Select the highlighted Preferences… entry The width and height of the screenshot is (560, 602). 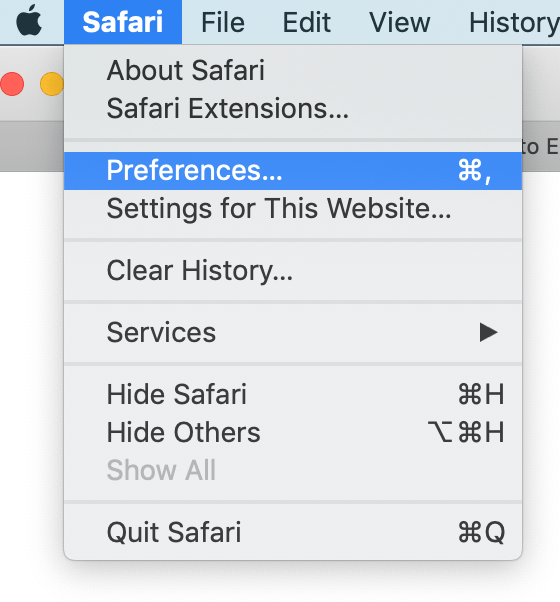pyautogui.click(x=293, y=170)
